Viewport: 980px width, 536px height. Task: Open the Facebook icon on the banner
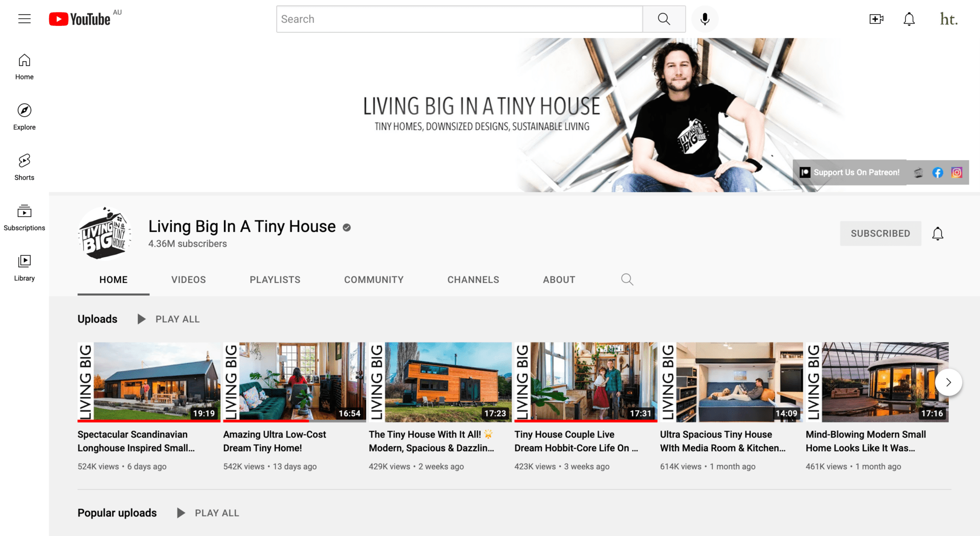coord(937,173)
